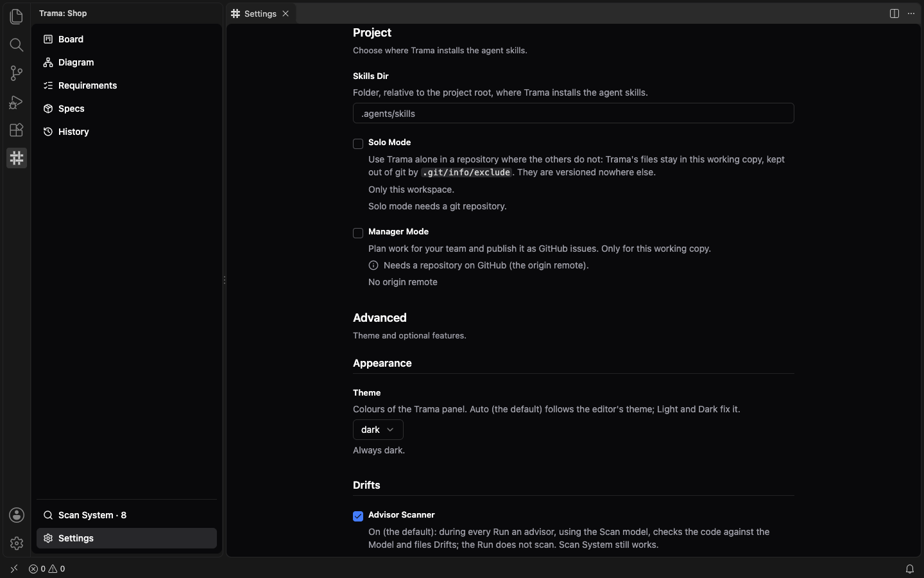Image resolution: width=924 pixels, height=578 pixels.
Task: Click the 'Trama: Shop' panel title
Action: (x=63, y=13)
